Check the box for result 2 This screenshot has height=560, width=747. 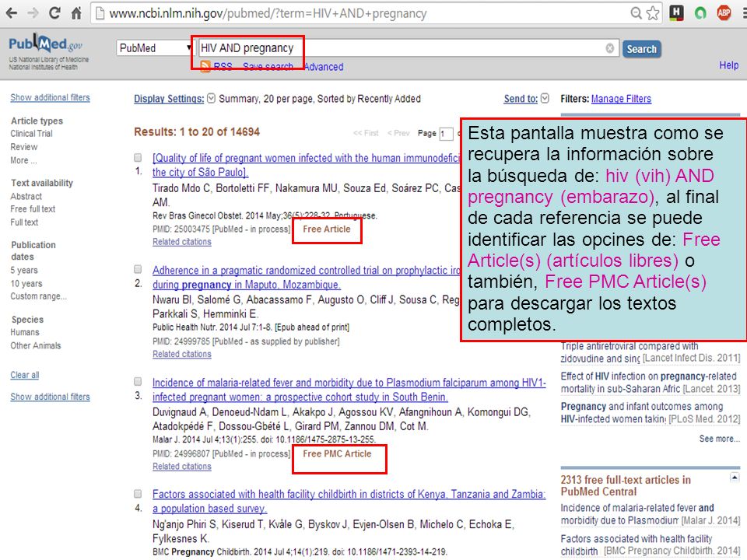point(138,269)
